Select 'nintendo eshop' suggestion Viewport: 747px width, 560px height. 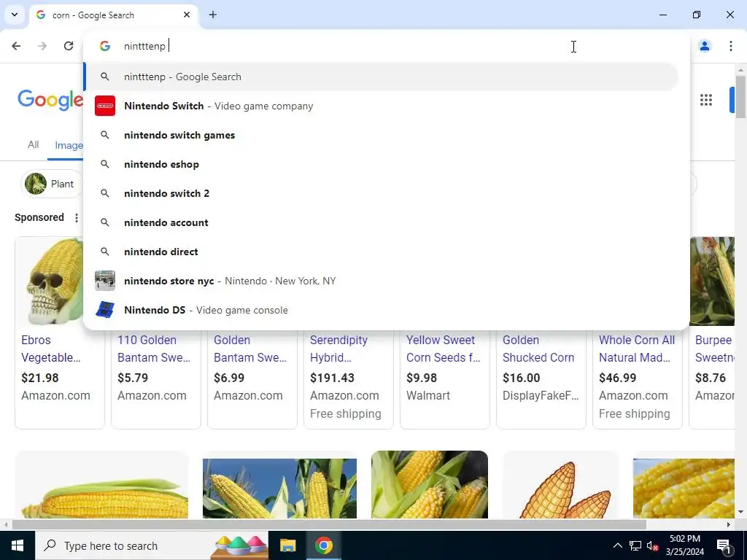point(381,164)
